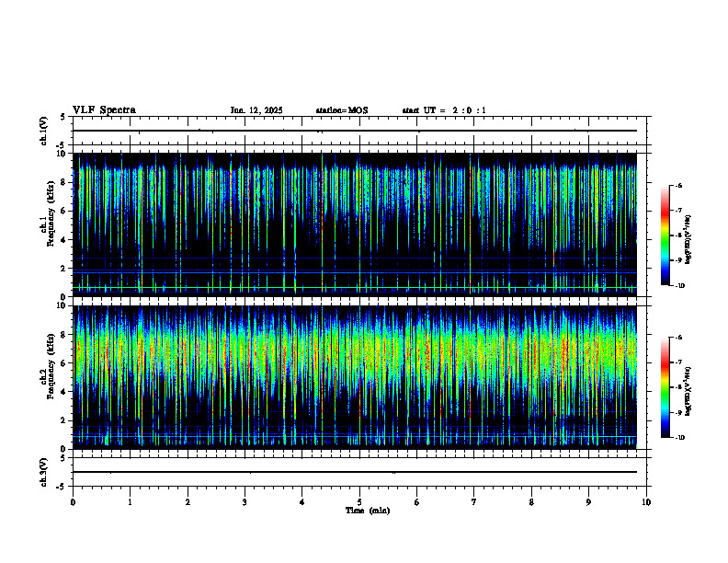The width and height of the screenshot is (728, 563).
Task: Click the 4 kHz tick label on ch.1 axis
Action: click(64, 240)
